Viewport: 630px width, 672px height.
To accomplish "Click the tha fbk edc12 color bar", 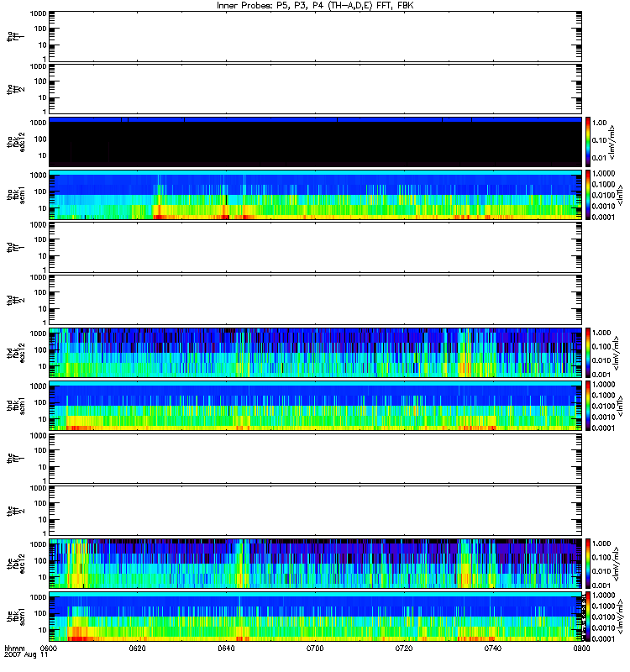I will click(x=588, y=142).
